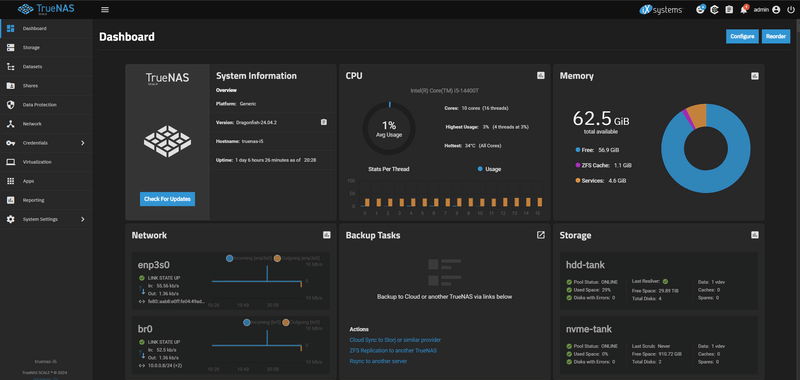Go to Shares menu item
The image size is (800, 380).
coord(46,86)
